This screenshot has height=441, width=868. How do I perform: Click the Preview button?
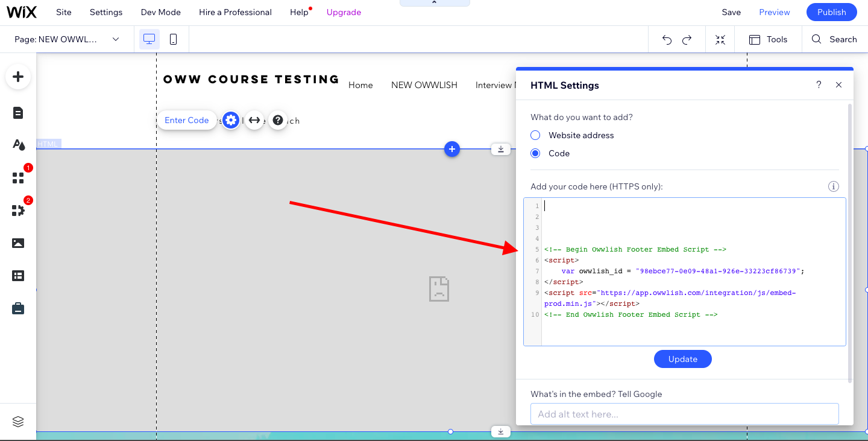tap(775, 12)
